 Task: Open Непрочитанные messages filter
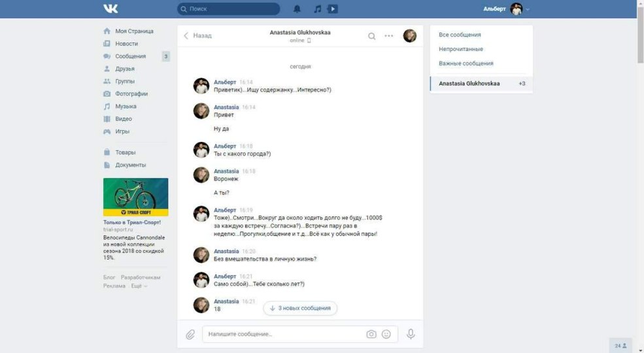(461, 49)
